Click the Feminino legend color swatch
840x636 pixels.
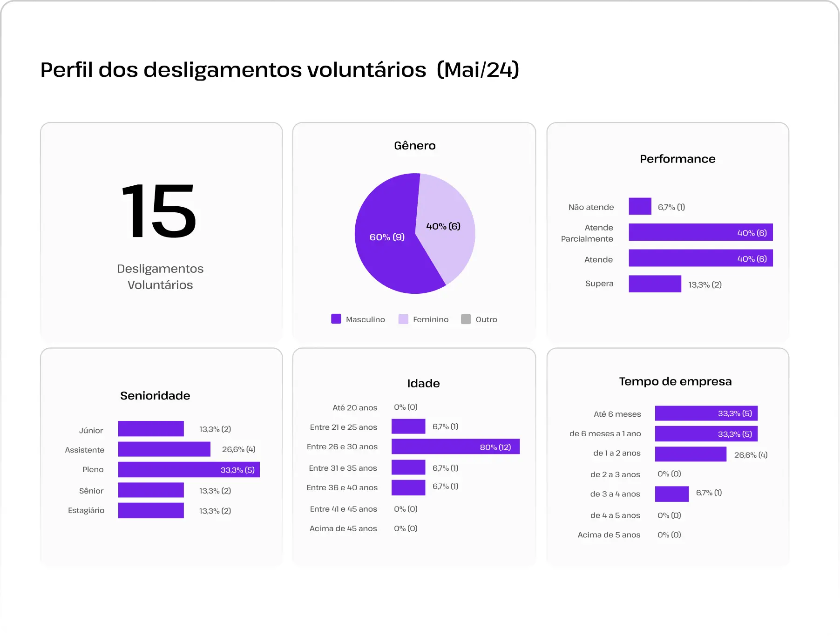(x=403, y=319)
